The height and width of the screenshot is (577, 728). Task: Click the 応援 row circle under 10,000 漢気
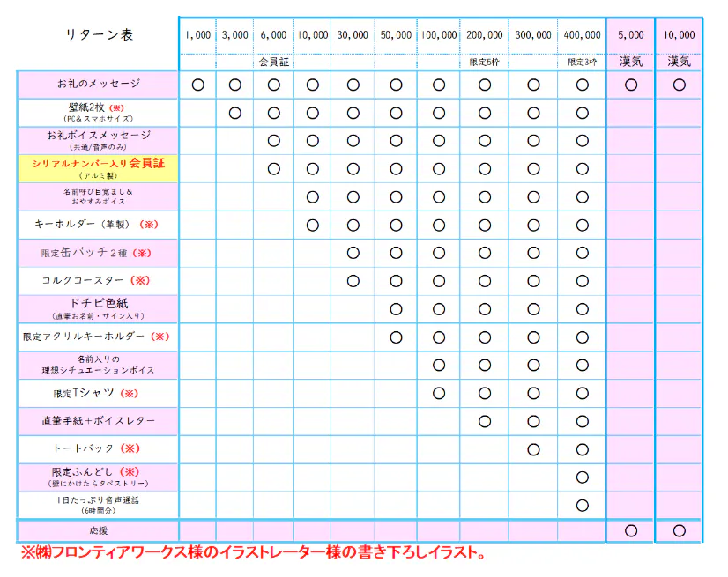(679, 530)
